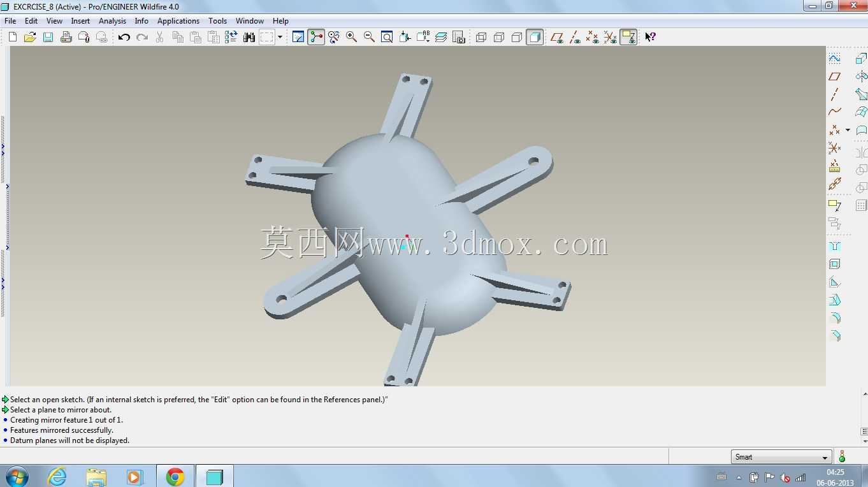The image size is (868, 487).
Task: Insert a datum plane
Action: click(834, 76)
